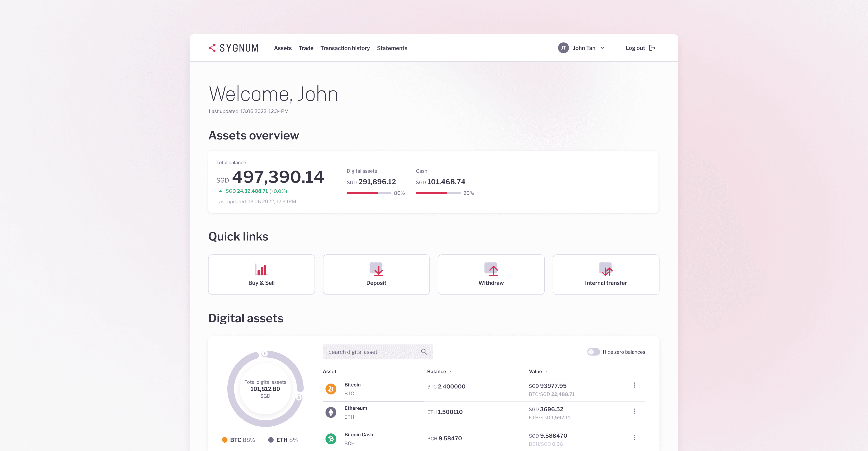This screenshot has height=451, width=868.
Task: Click the Digital assets value SGD 291,896.12
Action: 371,182
